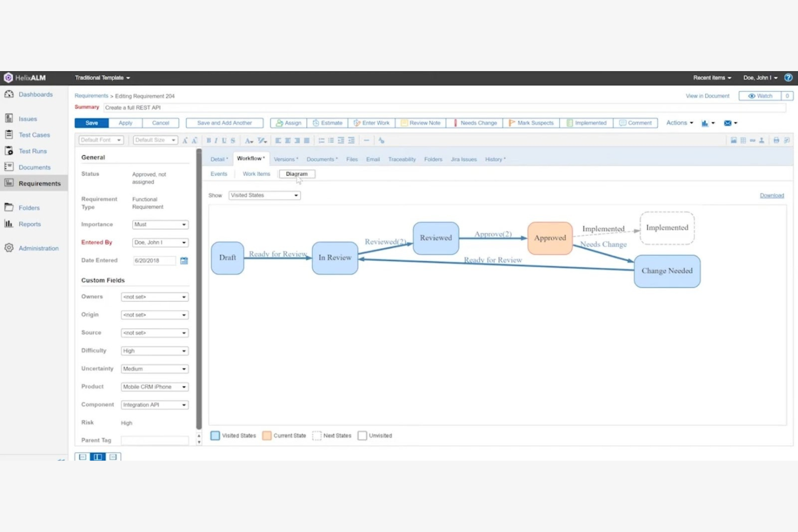
Task: Toggle Watch on this requirement
Action: tap(762, 95)
